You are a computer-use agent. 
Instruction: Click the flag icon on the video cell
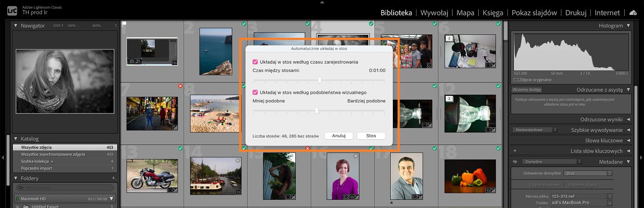(x=124, y=24)
